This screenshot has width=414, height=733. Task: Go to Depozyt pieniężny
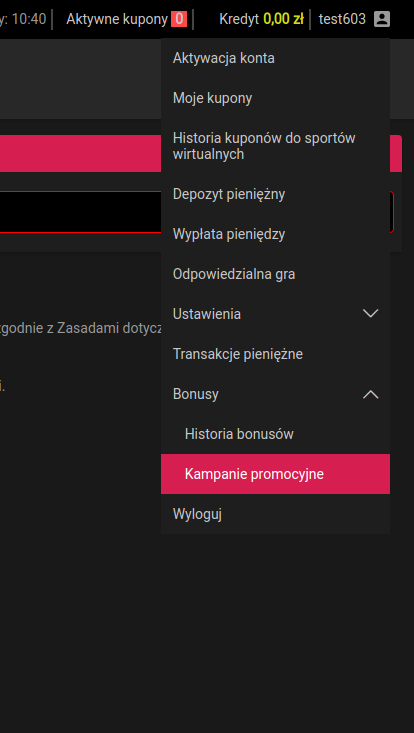(275, 194)
